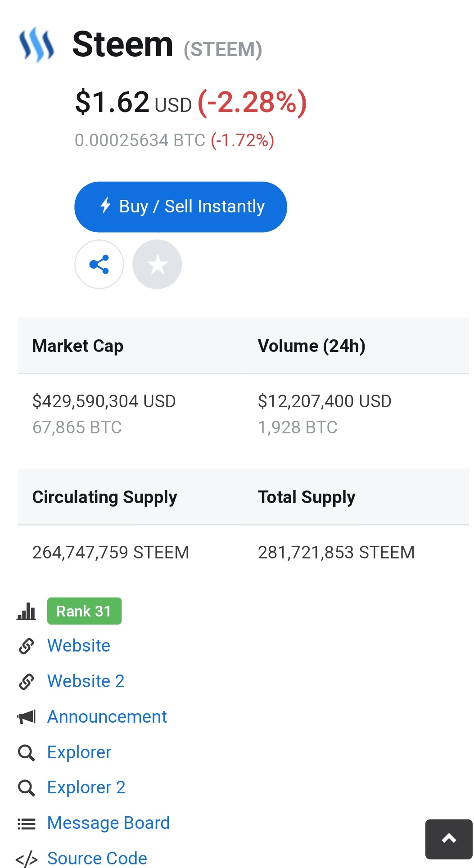The height and width of the screenshot is (868, 474).
Task: Open the Explorer 2 link
Action: point(86,787)
